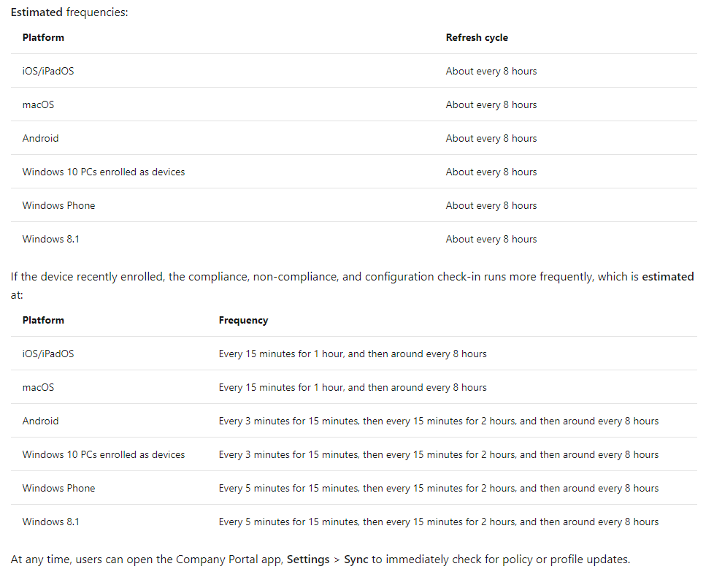
Task: Click iOS/iPadOS 'Every 15 minutes' frequency text
Action: point(353,354)
